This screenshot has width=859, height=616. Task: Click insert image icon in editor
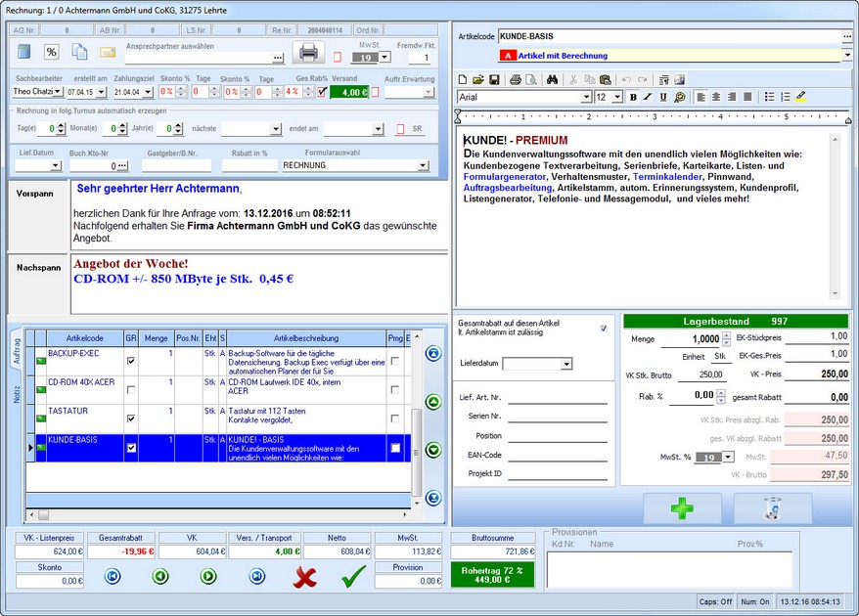680,80
